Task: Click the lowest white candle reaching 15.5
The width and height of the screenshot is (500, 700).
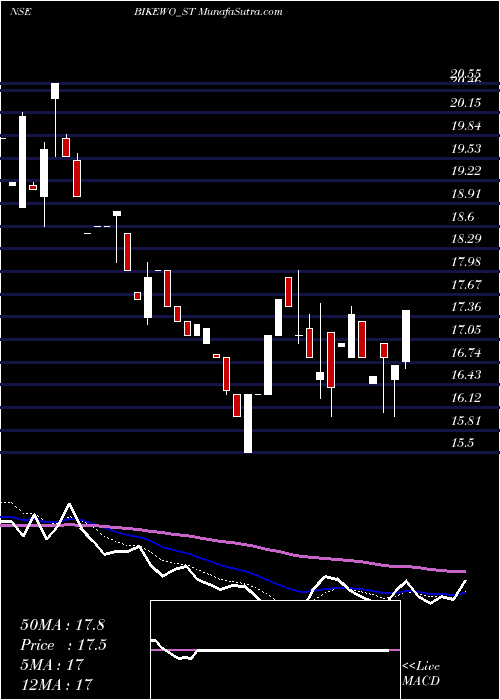Action: (248, 423)
